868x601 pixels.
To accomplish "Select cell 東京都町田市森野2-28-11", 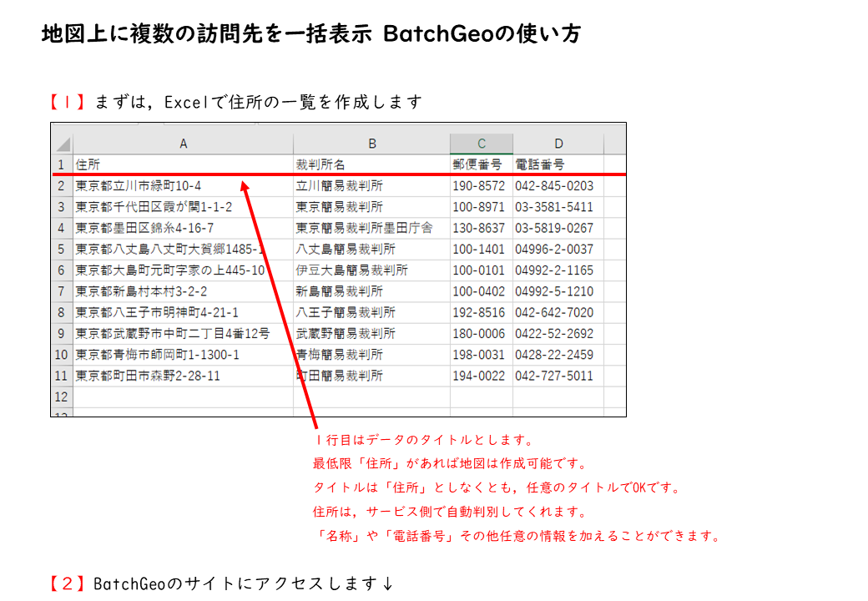I will pyautogui.click(x=184, y=376).
